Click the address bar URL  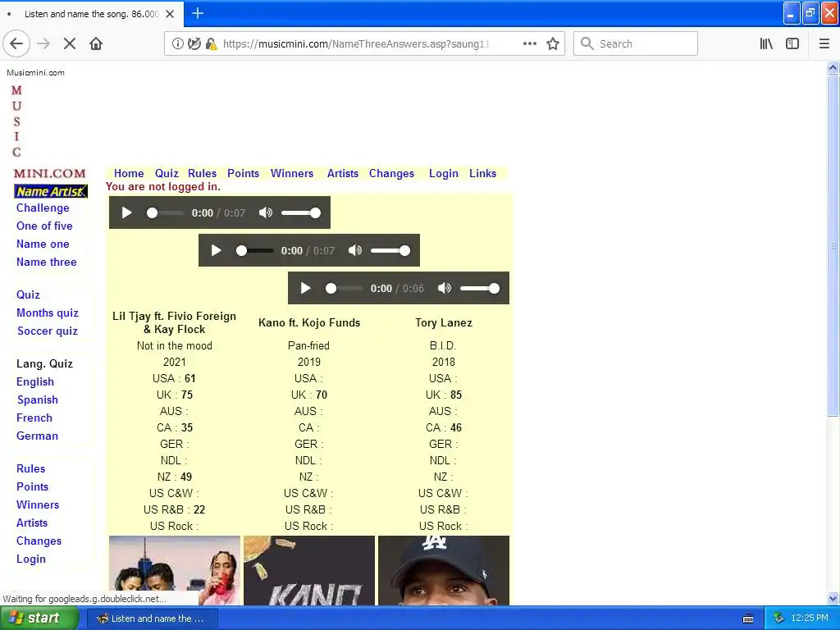(356, 44)
